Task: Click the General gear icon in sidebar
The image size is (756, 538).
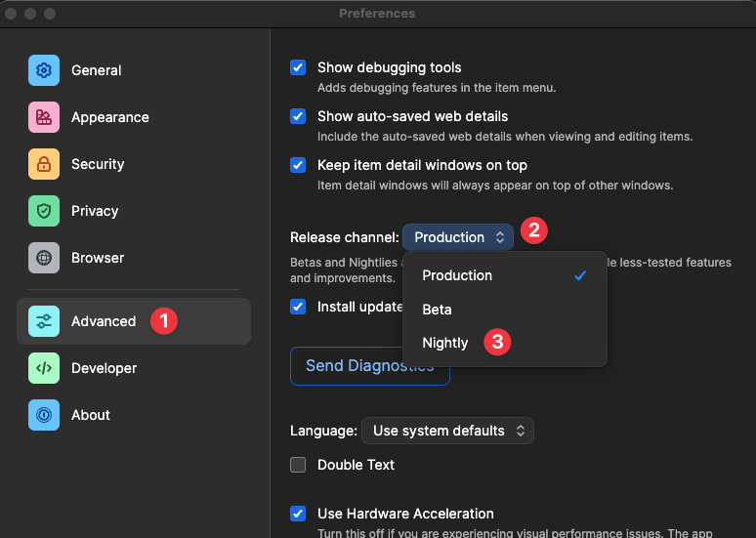Action: tap(44, 70)
